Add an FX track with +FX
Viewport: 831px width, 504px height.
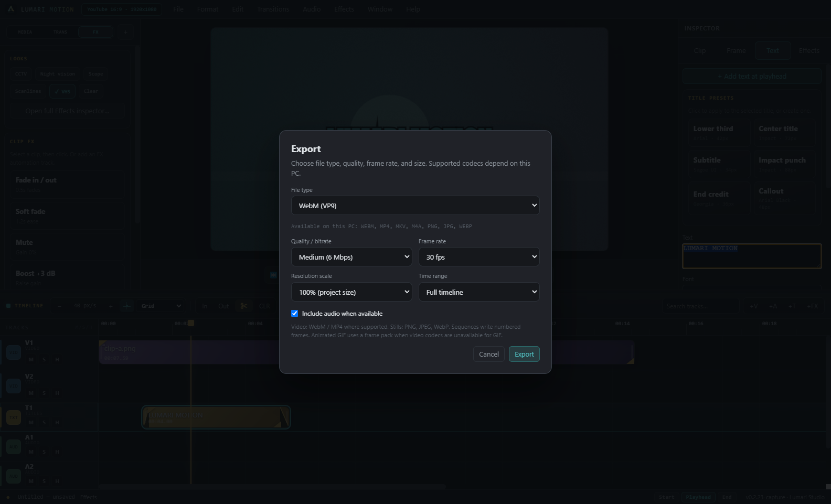812,306
